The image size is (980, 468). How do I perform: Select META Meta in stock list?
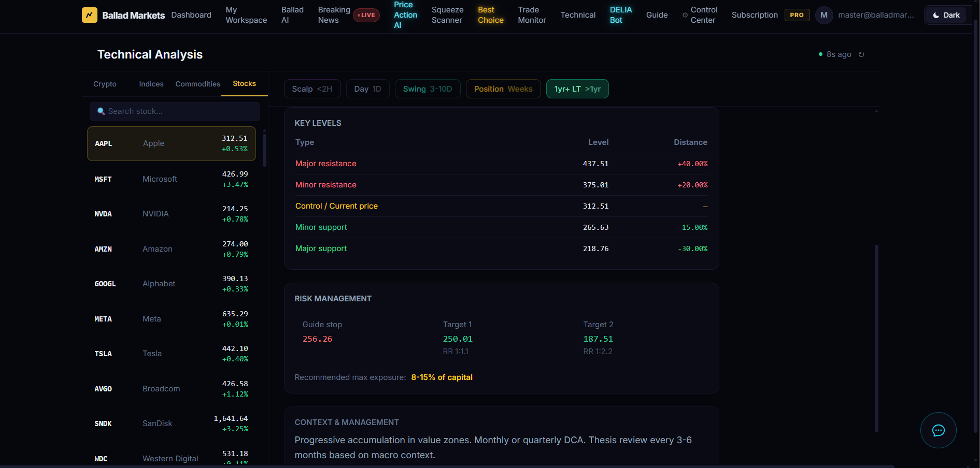(x=172, y=319)
